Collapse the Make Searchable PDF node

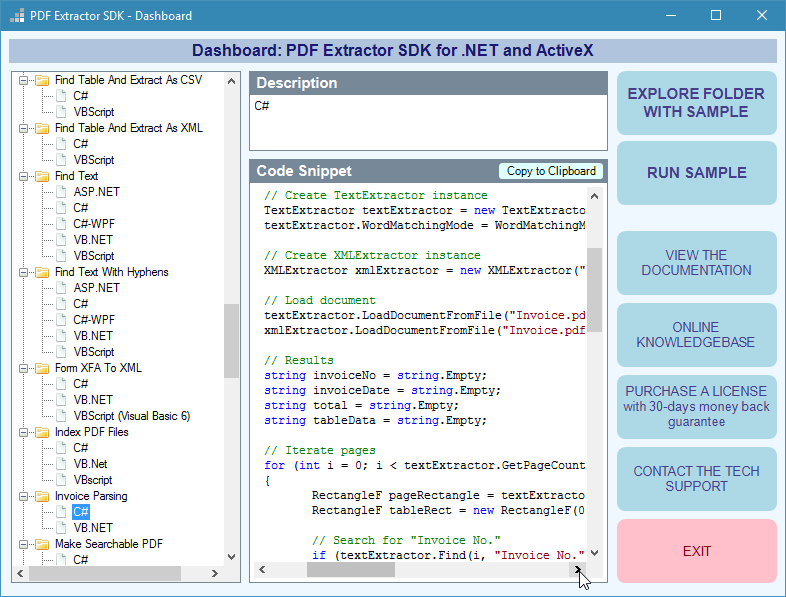click(x=23, y=544)
